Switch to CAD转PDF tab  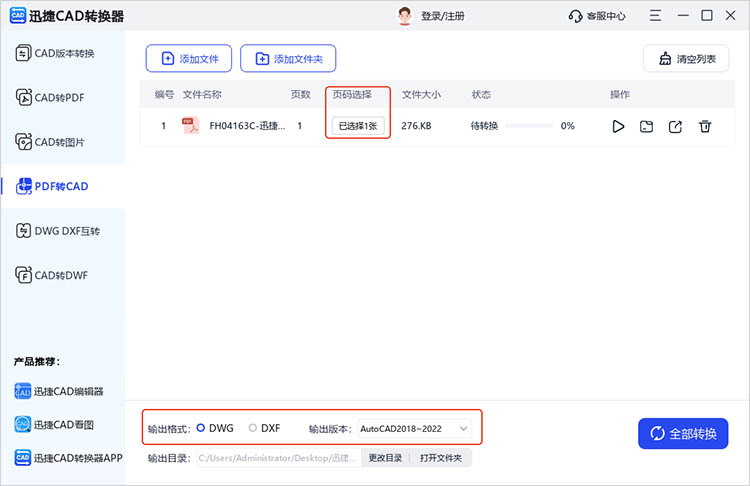tap(62, 97)
